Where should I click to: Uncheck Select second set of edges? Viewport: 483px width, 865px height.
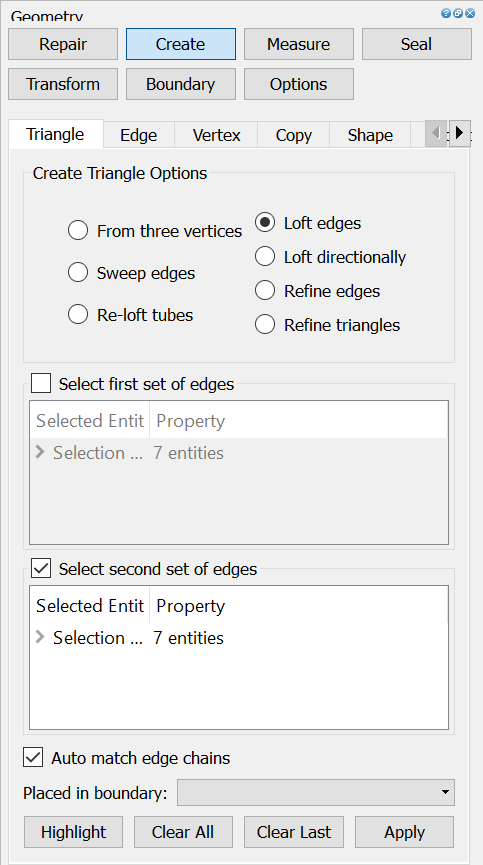[x=41, y=568]
